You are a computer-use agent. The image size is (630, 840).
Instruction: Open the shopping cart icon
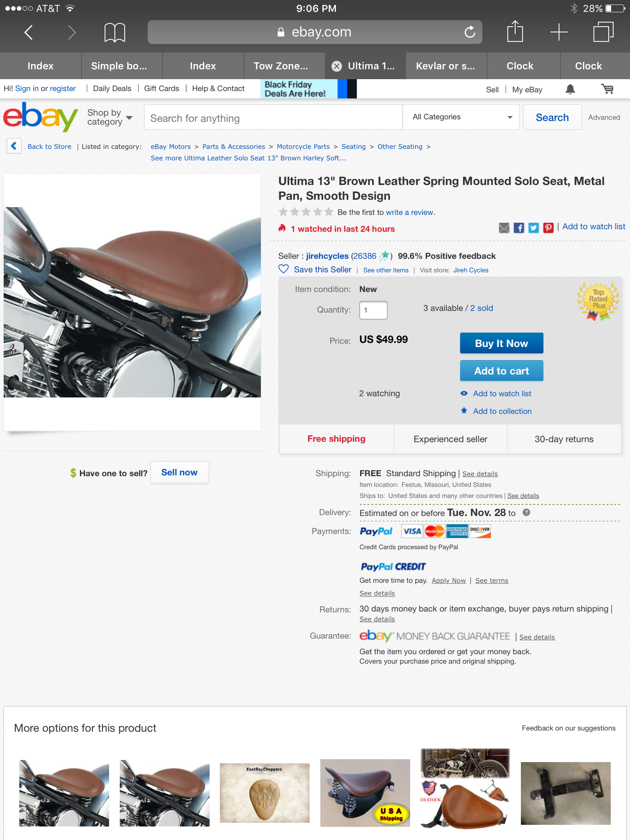point(607,89)
